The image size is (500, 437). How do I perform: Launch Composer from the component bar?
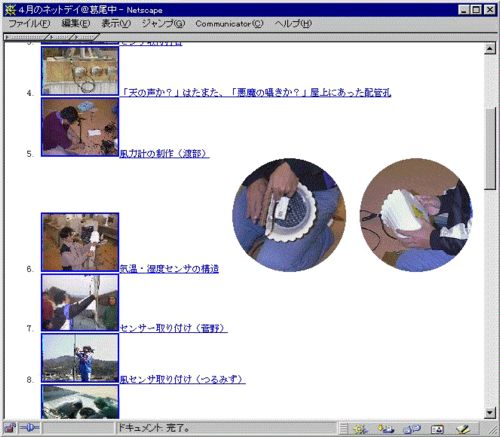pos(463,429)
